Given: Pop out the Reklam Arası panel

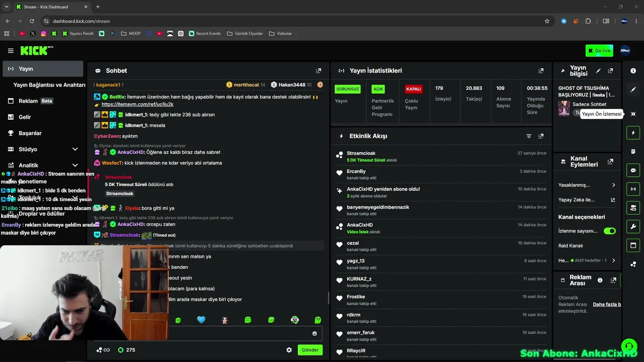Looking at the screenshot, I should 613,281.
